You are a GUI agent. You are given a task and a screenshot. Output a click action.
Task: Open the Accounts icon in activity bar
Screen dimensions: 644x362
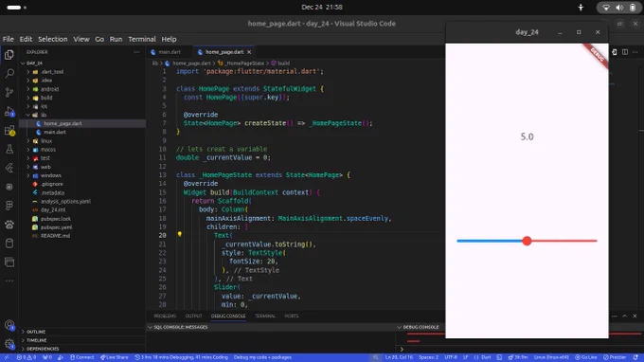coord(9,325)
